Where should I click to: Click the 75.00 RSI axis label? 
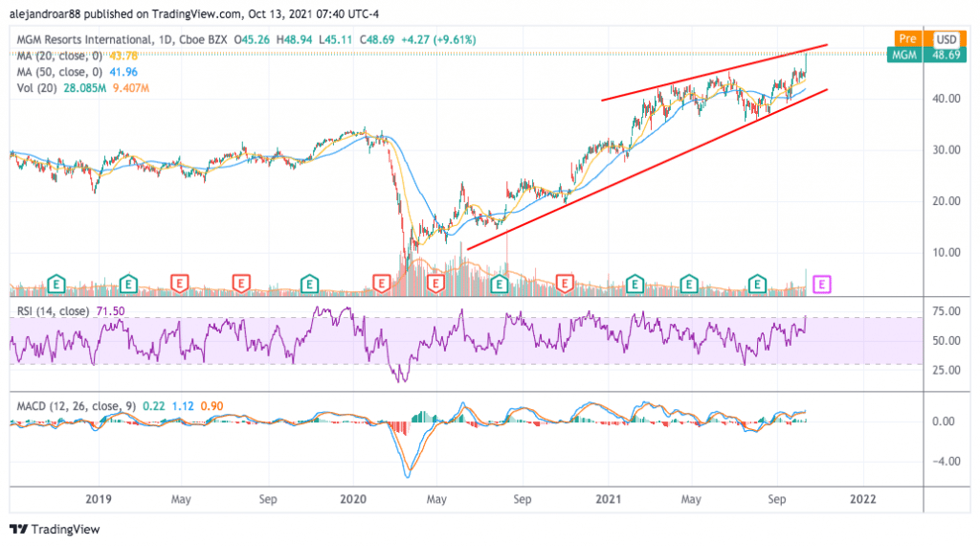coord(947,311)
